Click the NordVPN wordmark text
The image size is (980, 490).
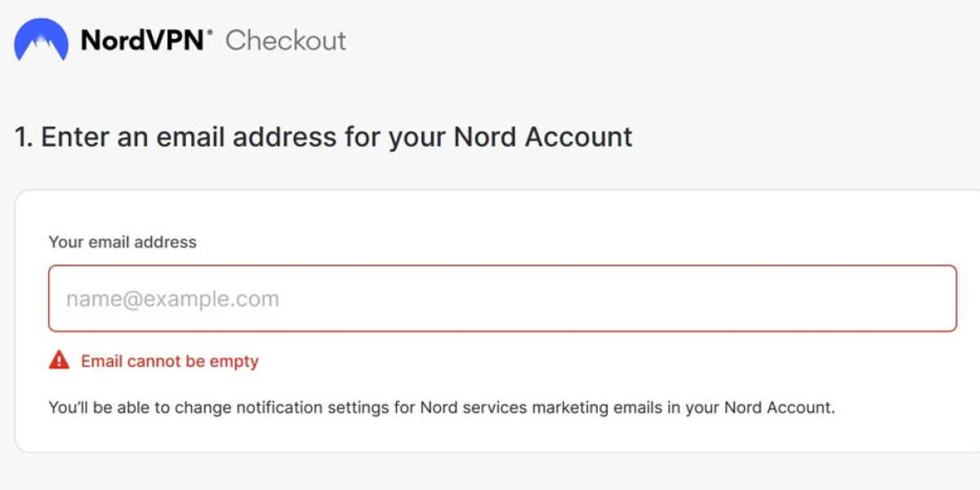click(143, 40)
